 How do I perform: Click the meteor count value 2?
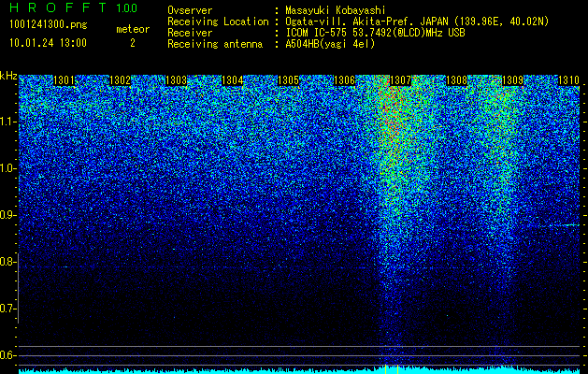coord(133,43)
